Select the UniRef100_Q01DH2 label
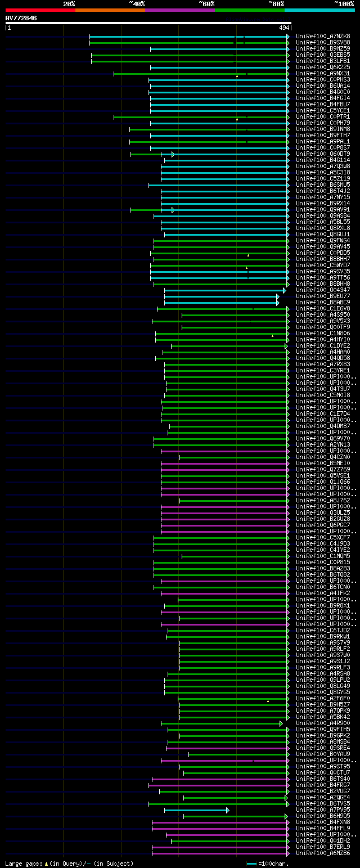This screenshot has height=868, width=360. [323, 840]
